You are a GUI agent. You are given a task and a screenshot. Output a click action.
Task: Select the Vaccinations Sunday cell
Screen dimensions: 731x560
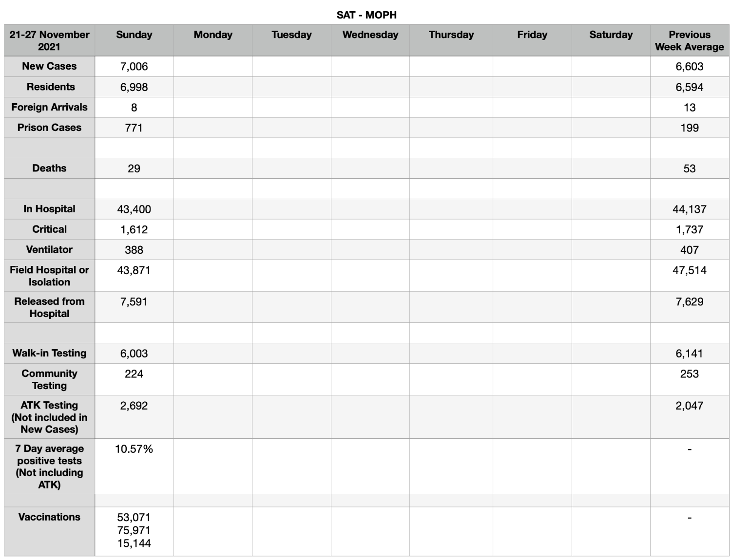(x=134, y=531)
